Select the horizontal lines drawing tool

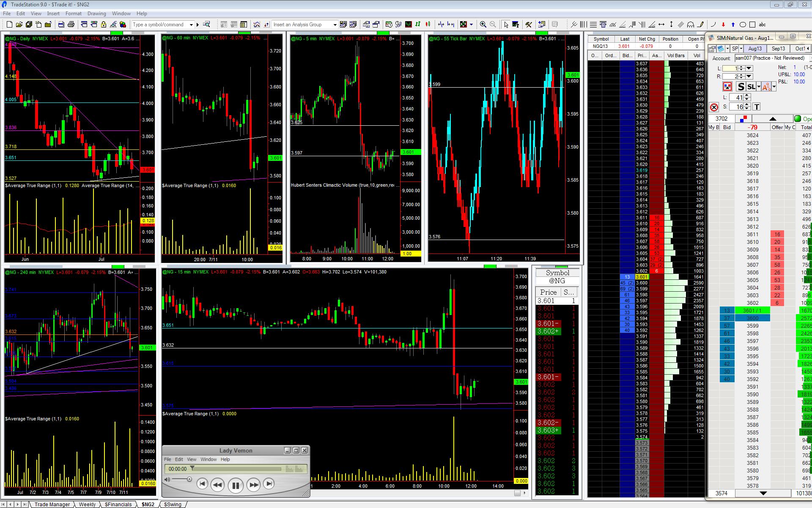pos(593,25)
